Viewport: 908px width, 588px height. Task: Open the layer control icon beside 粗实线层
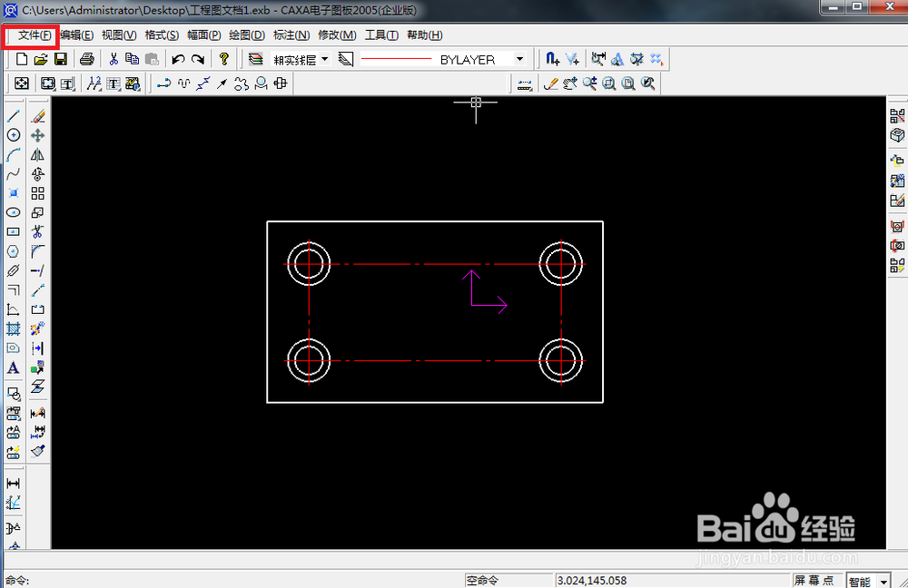coord(255,59)
